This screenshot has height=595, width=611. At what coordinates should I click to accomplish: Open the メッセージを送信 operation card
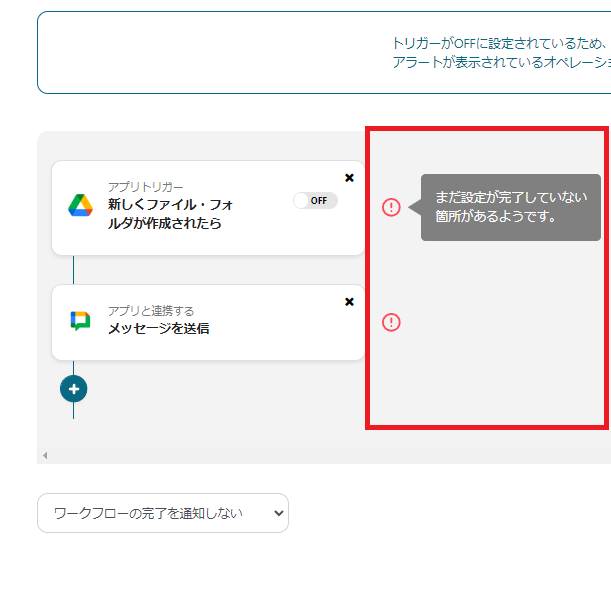pyautogui.click(x=208, y=322)
